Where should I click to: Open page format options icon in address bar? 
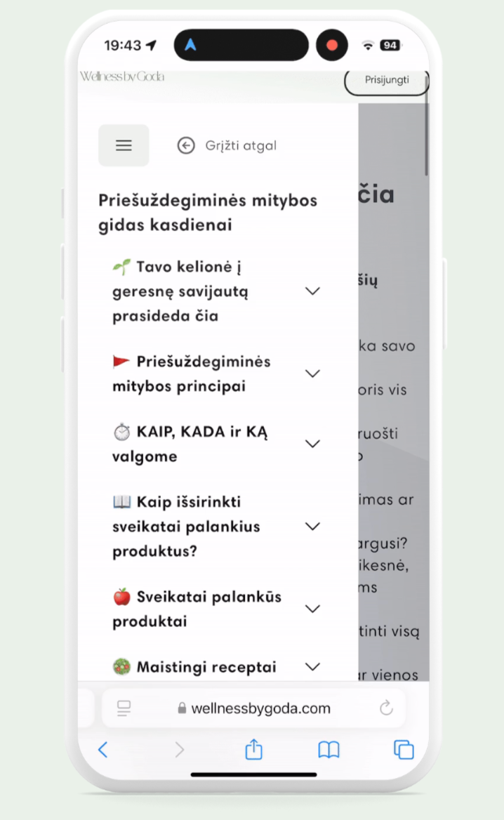tap(124, 708)
